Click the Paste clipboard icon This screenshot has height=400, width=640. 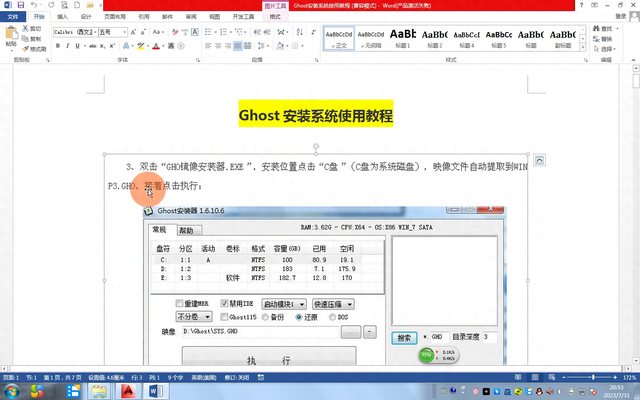point(11,34)
